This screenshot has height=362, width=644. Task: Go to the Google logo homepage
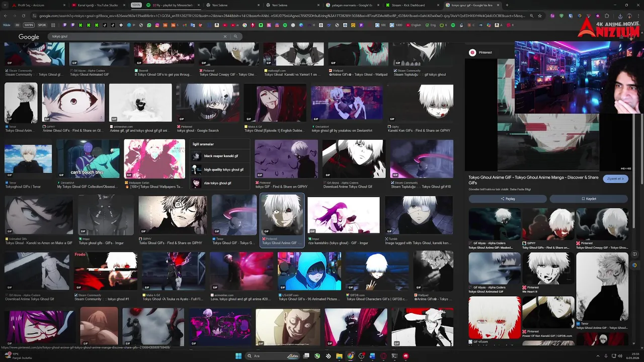[29, 37]
